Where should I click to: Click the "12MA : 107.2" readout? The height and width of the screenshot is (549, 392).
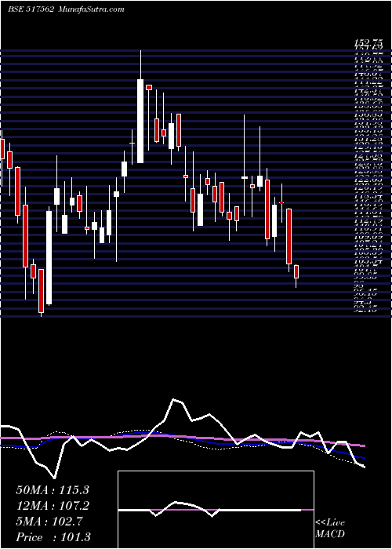coord(53,506)
